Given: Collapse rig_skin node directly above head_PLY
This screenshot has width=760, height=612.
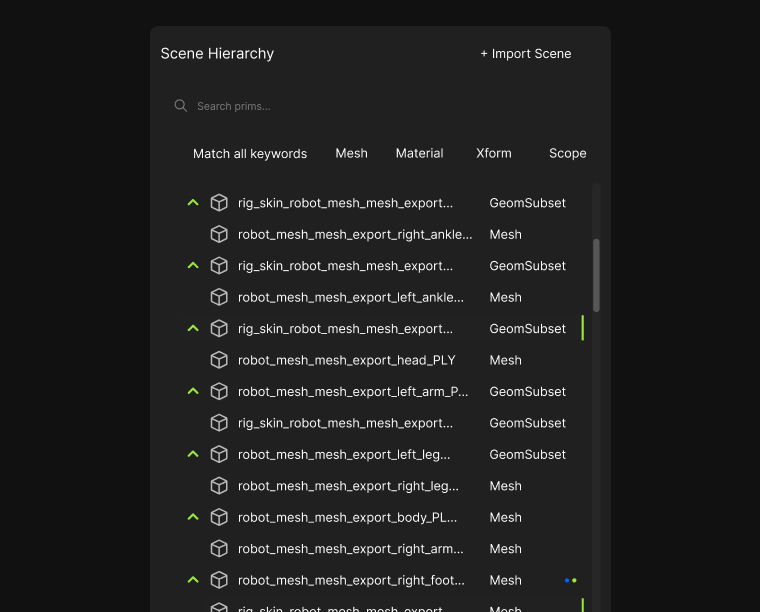Looking at the screenshot, I should [x=193, y=328].
